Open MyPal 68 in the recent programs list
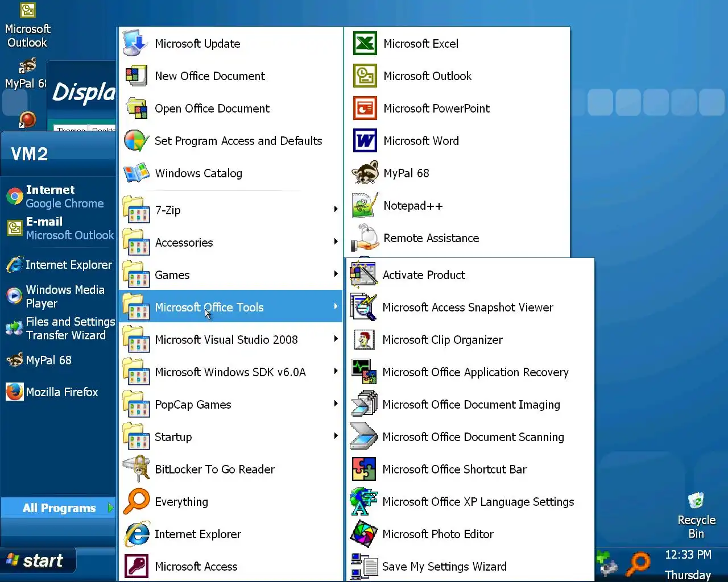Image resolution: width=728 pixels, height=582 pixels. 59,360
